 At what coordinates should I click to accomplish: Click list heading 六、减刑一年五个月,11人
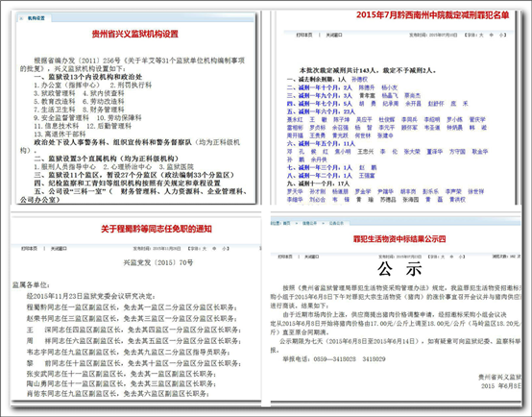(321, 143)
